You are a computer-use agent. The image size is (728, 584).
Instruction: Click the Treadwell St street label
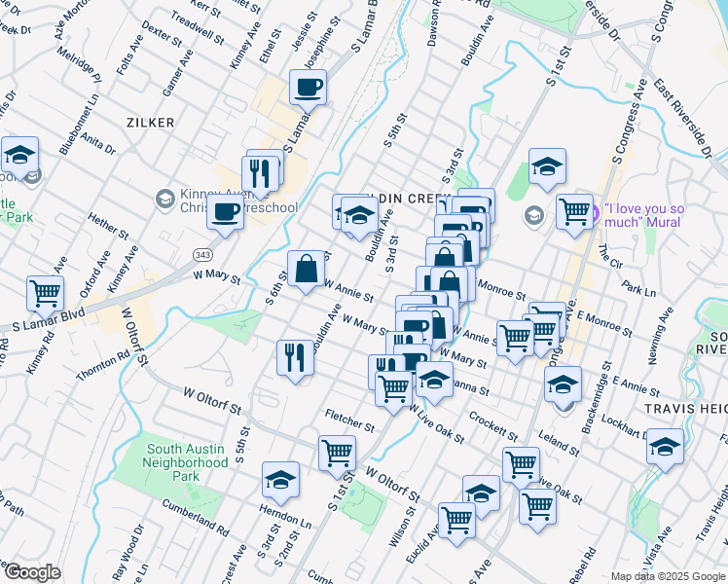pos(197,27)
